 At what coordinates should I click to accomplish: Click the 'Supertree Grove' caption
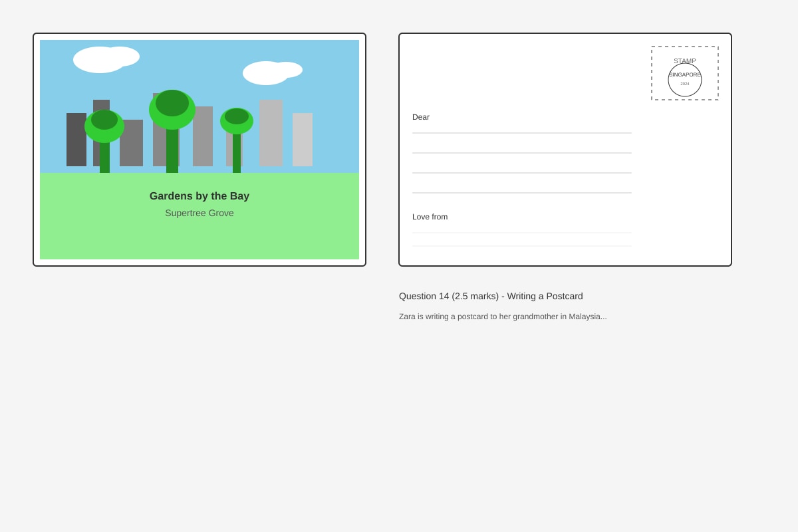(199, 213)
